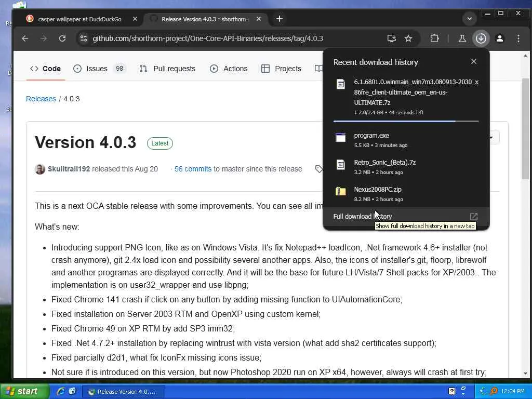Click the scrollbar down arrow
The width and height of the screenshot is (532, 399).
pos(525,373)
